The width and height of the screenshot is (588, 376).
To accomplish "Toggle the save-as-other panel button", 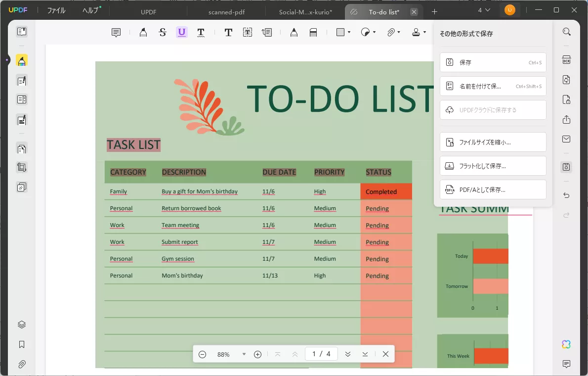I will click(567, 167).
